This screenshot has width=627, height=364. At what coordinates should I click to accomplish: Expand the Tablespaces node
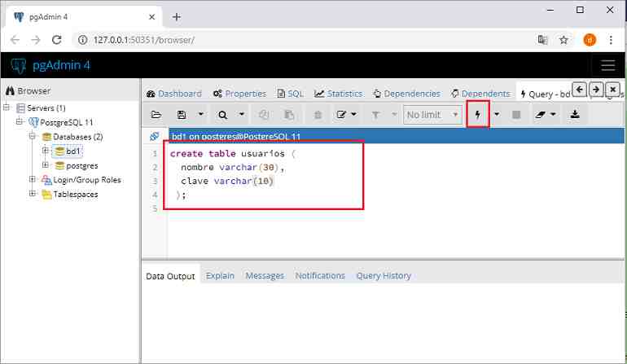(33, 194)
